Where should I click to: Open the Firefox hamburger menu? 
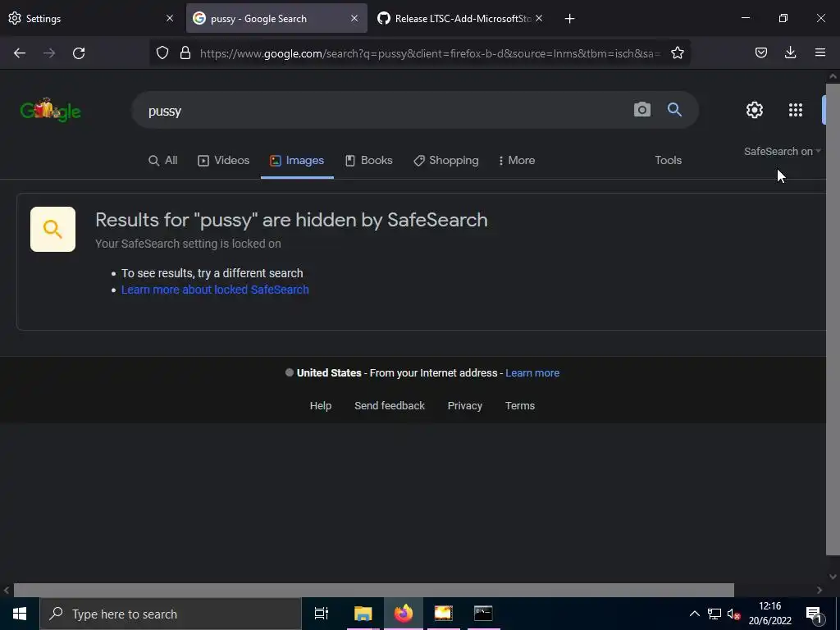[x=819, y=52]
